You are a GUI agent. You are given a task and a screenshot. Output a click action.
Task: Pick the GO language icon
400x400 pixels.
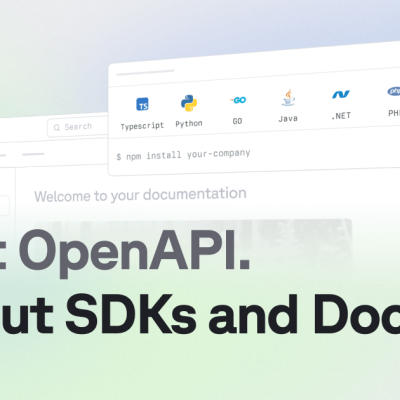coord(238,100)
